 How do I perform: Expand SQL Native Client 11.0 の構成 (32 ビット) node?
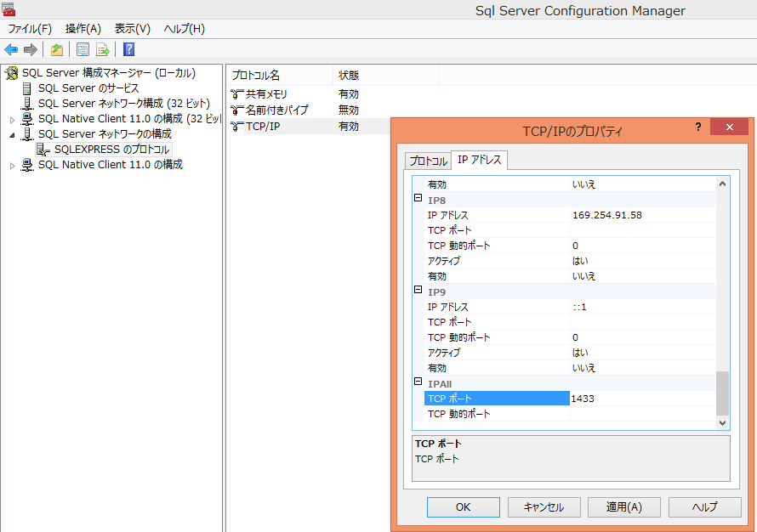[13, 120]
